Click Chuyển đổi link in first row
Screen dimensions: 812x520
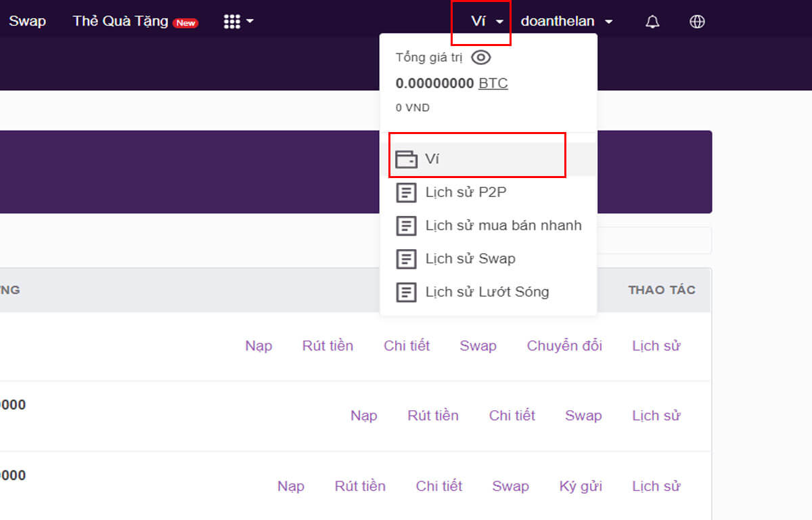pyautogui.click(x=564, y=346)
